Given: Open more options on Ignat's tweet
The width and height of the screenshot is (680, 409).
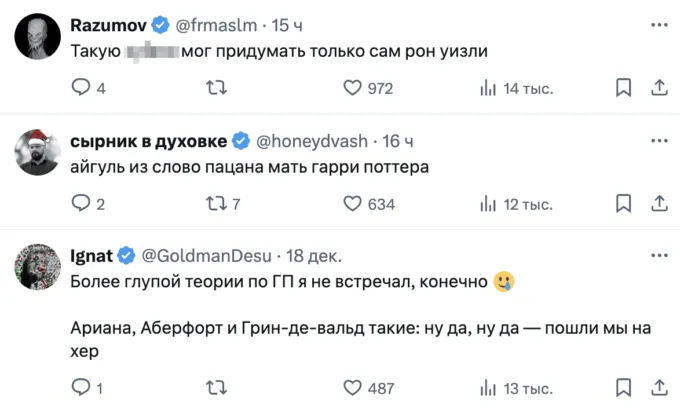Looking at the screenshot, I should pos(659,254).
